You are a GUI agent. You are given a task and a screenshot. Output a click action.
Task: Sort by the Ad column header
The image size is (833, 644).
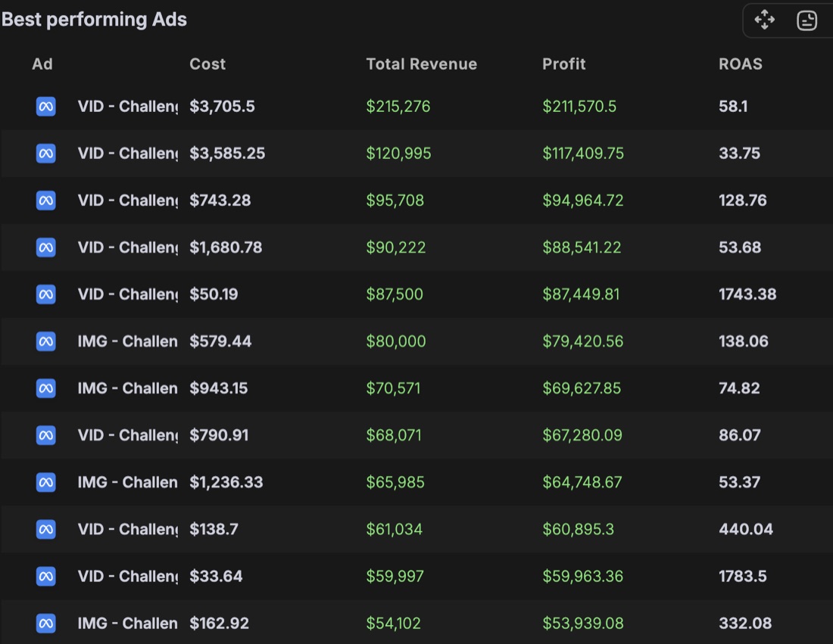pos(42,64)
